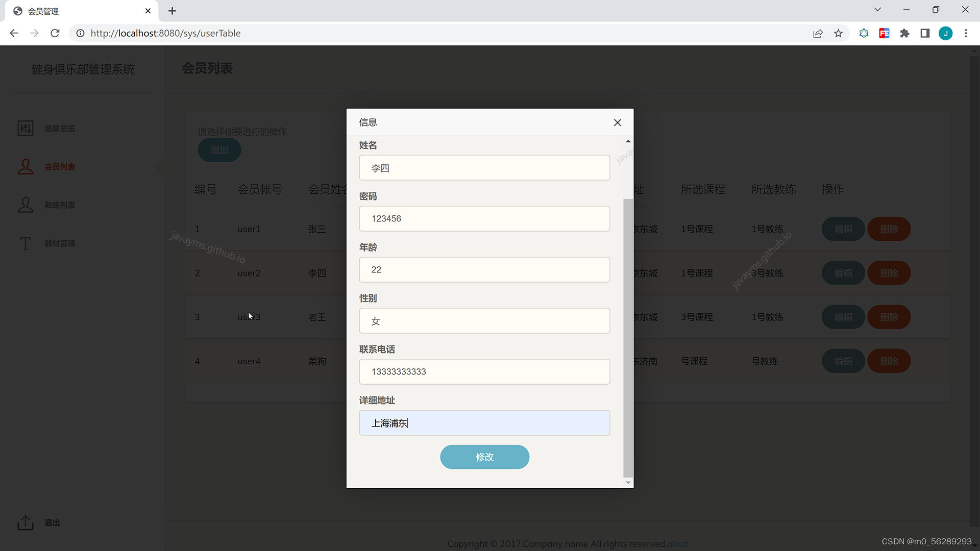Screen dimensions: 980x551
Task: Open the 会员列表 menu item
Action: pos(60,167)
